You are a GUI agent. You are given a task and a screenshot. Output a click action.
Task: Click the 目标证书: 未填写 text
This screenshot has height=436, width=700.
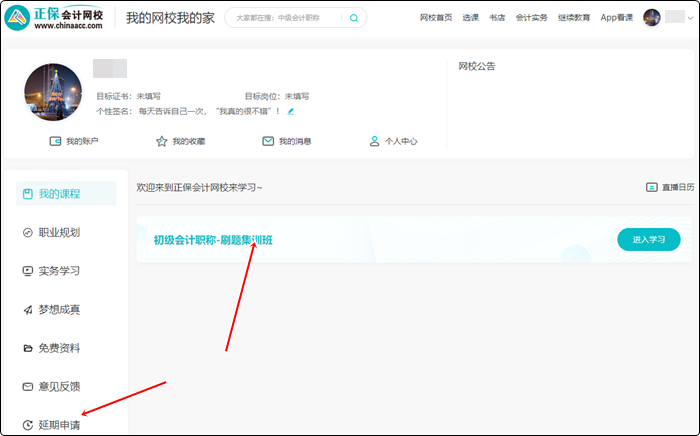coord(128,96)
